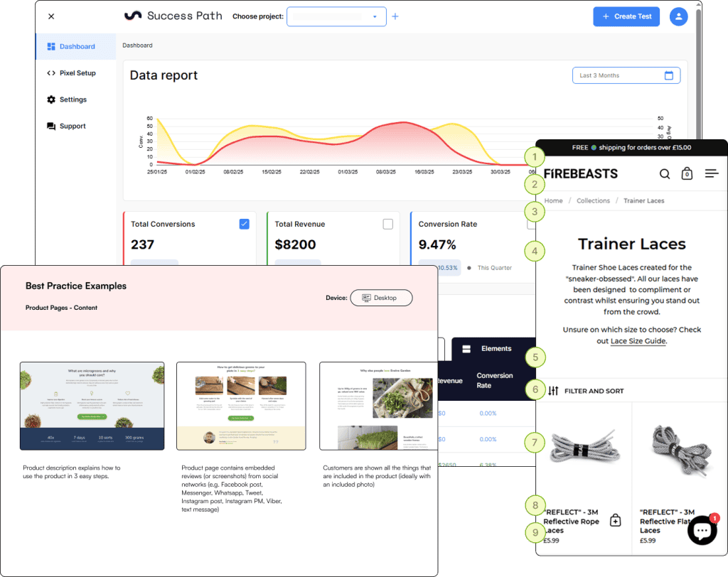Click the Trainer Laces breadcrumb

[x=644, y=200]
